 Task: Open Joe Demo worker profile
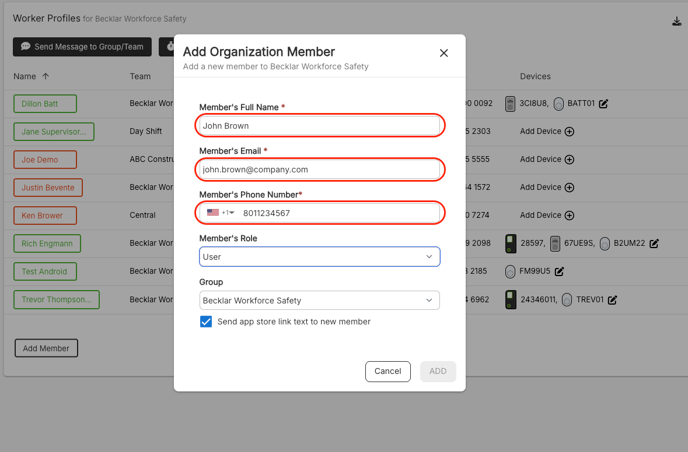click(x=45, y=160)
